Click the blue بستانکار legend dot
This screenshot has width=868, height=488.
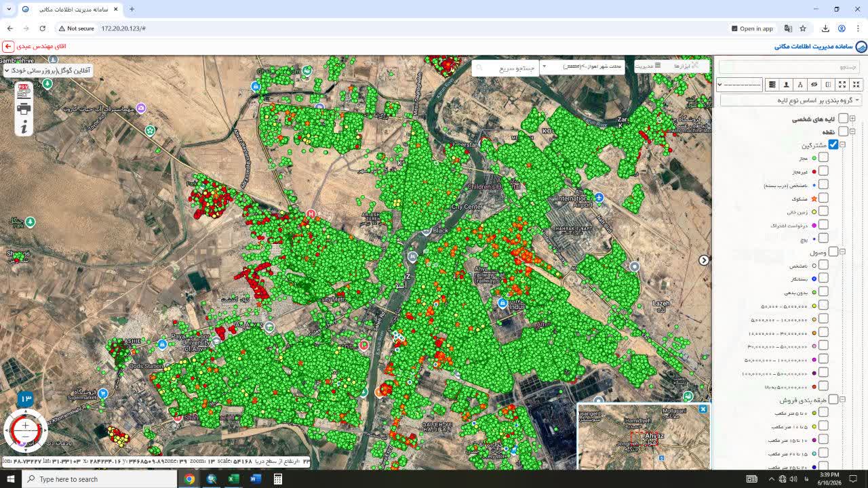[x=814, y=279]
